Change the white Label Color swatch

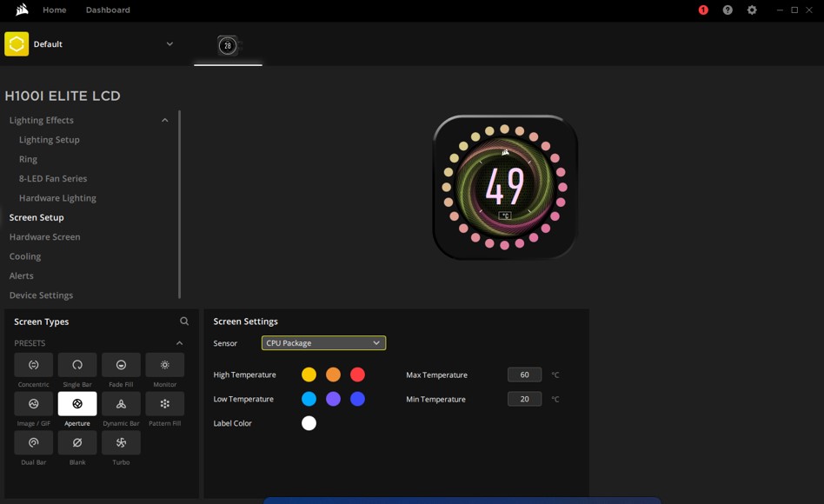coord(309,423)
